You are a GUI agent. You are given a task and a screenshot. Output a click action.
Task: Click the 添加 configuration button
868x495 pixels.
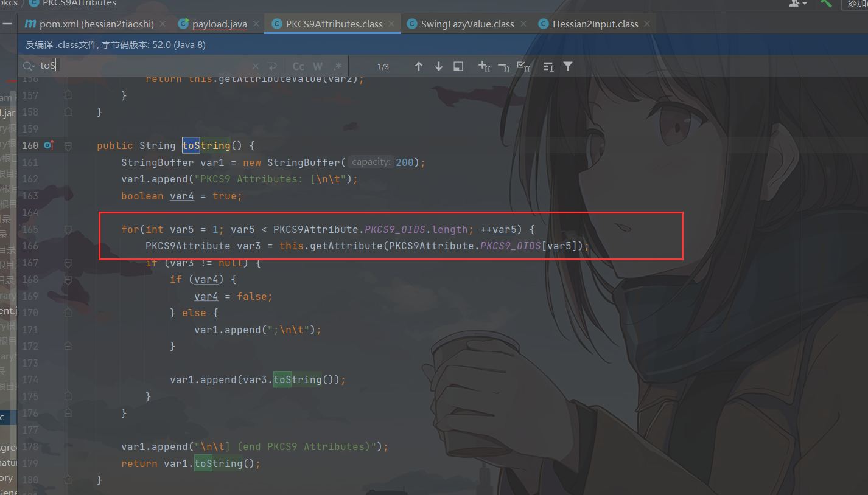point(855,4)
